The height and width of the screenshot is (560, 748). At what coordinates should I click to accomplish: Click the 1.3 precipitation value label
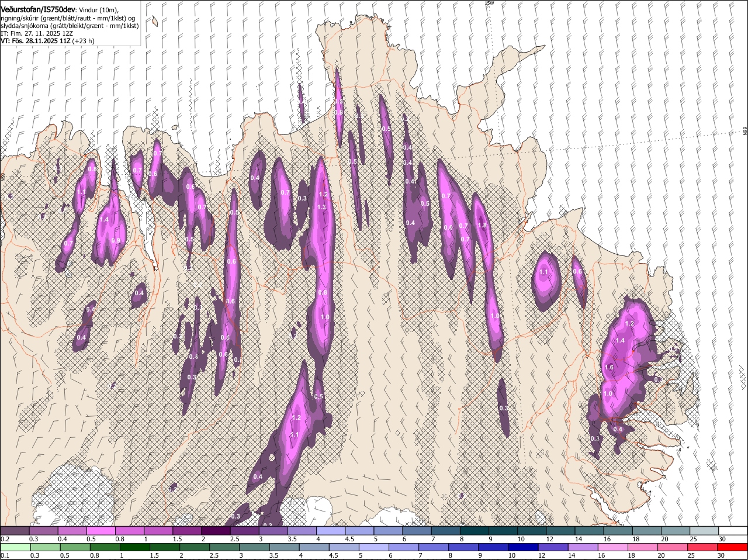click(321, 207)
